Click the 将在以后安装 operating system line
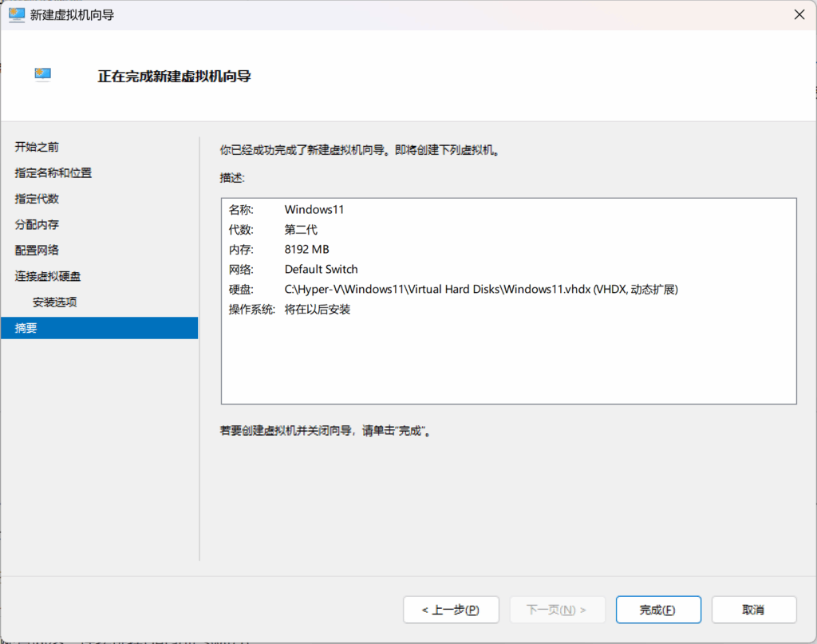Viewport: 817px width, 644px height. pos(317,309)
